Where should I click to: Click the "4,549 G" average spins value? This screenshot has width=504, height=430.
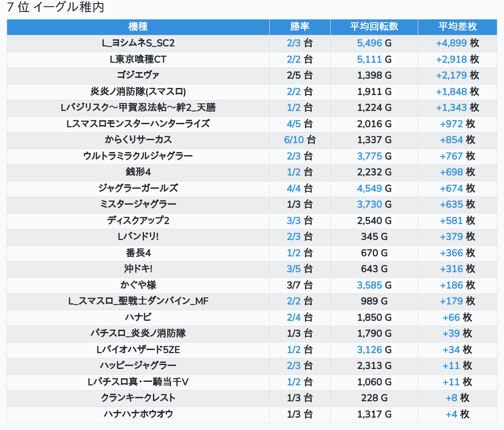point(374,188)
